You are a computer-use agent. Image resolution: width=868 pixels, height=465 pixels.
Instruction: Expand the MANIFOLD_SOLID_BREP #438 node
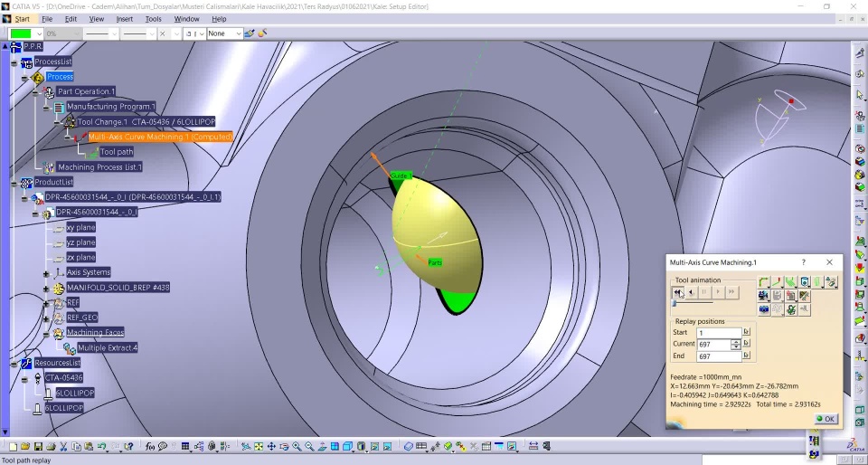pos(46,289)
